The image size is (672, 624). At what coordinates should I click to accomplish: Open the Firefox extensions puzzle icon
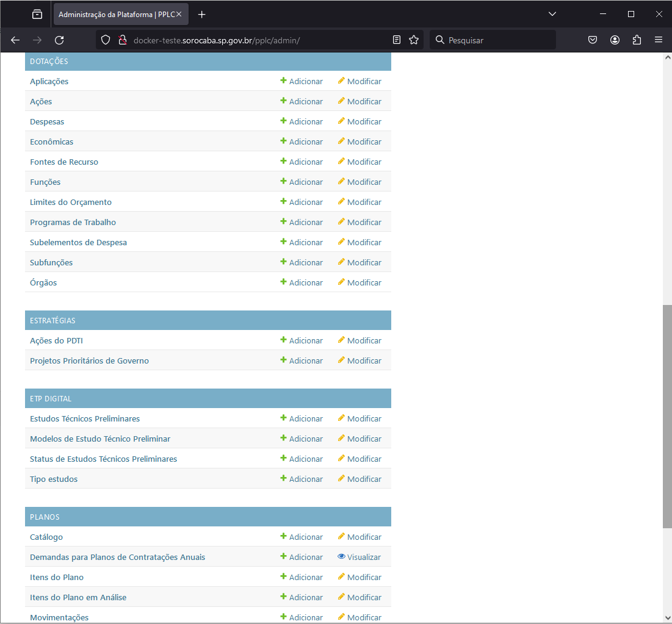(637, 40)
